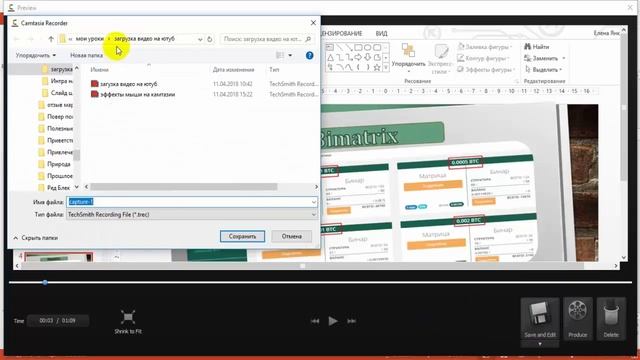Click the change view layout icon
The image size is (640, 360).
(280, 55)
